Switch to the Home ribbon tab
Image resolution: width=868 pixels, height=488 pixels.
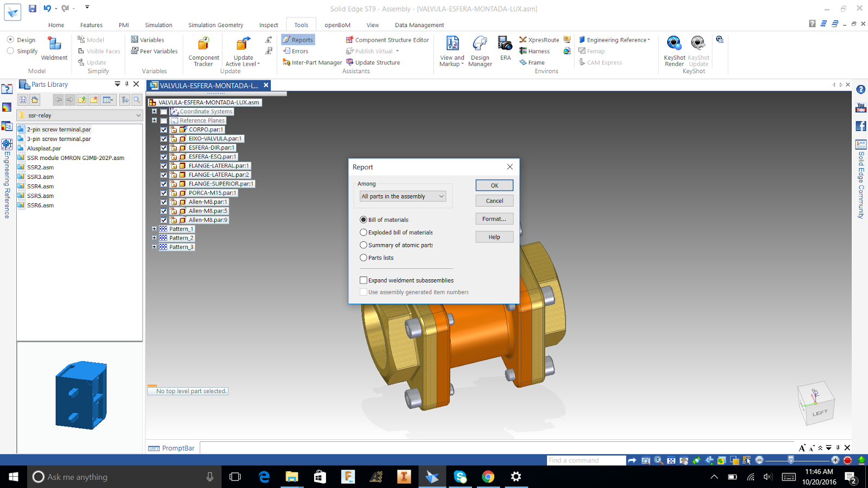(56, 25)
